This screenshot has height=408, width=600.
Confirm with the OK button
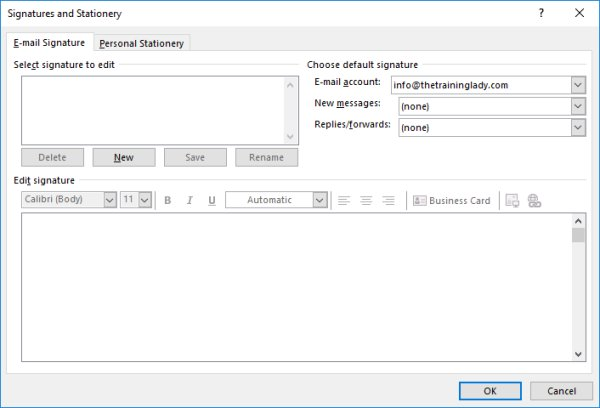coord(490,391)
